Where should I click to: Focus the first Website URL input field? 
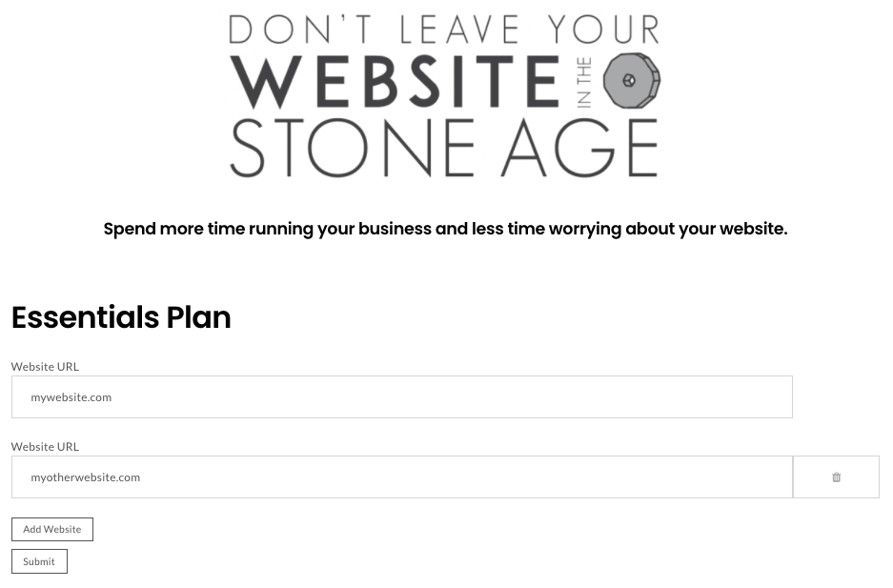click(x=402, y=396)
